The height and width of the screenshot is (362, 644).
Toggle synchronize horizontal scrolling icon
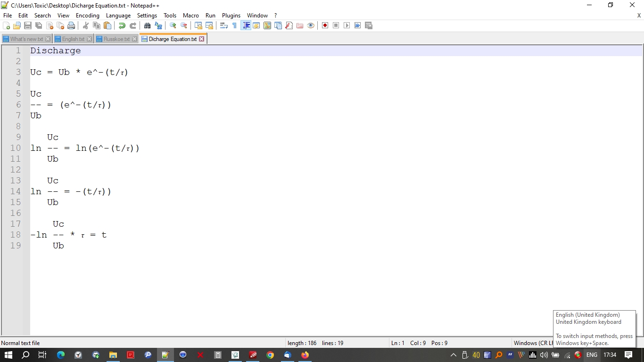point(209,25)
